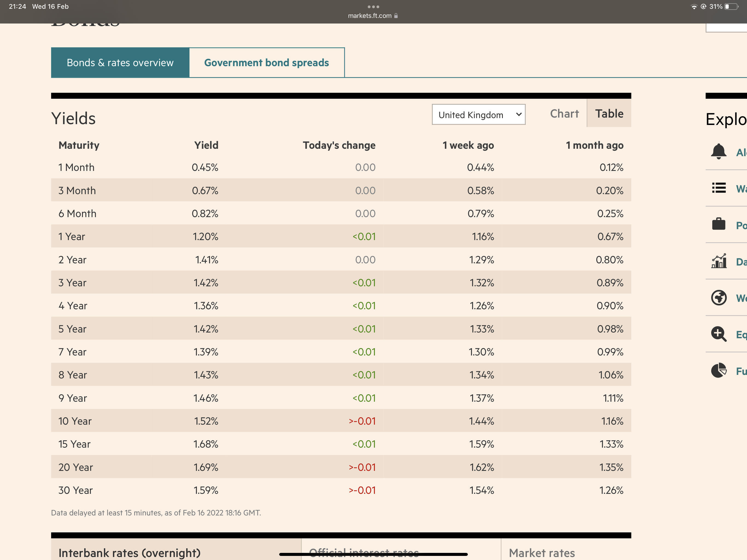Select the Table view tab
Viewport: 747px width, 560px height.
(609, 113)
